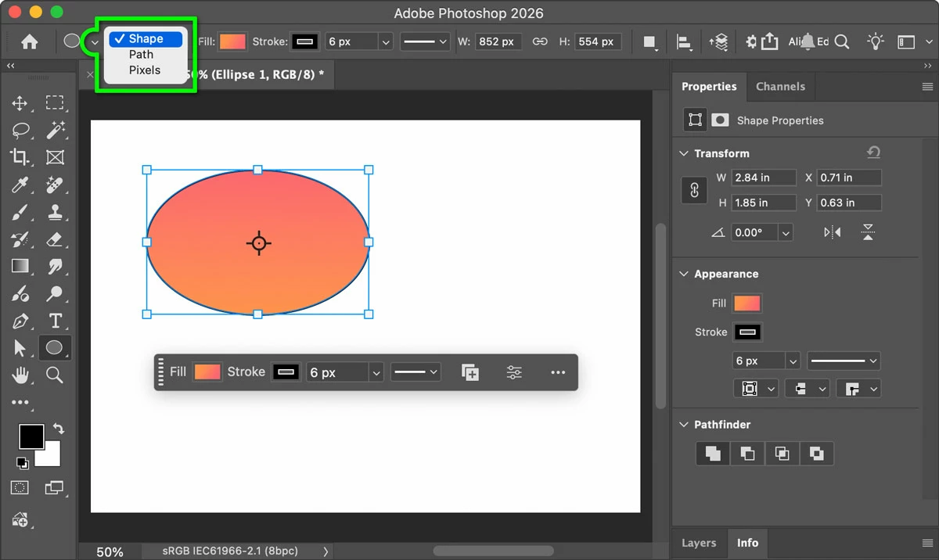Viewport: 939px width, 560px height.
Task: Click the Fill swatch in Appearance
Action: [747, 303]
